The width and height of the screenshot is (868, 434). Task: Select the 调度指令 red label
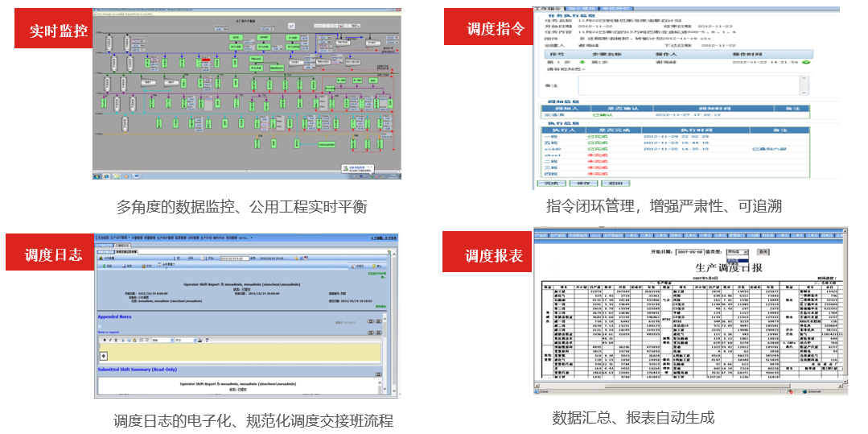pos(496,28)
